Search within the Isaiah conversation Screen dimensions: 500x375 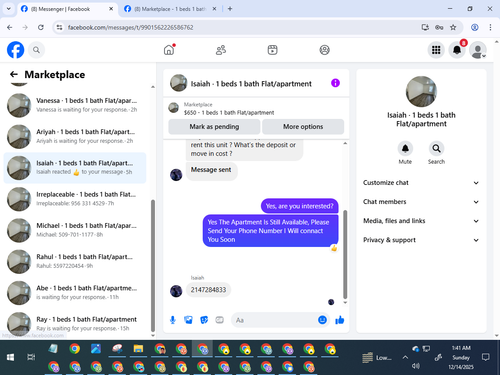(x=436, y=149)
